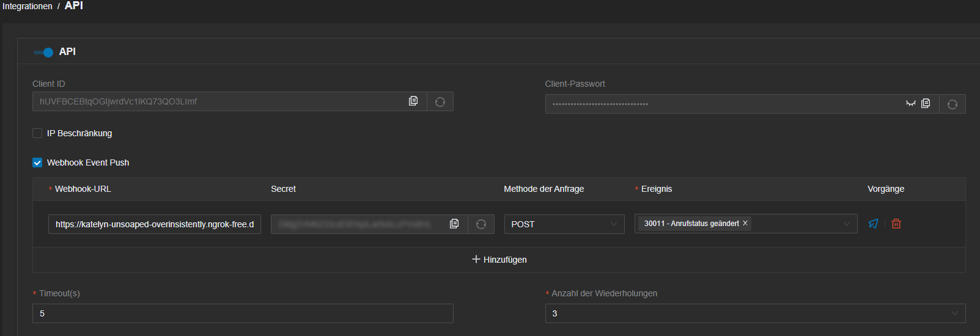The width and height of the screenshot is (980, 336).
Task: Expand the Ereignis event dropdown
Action: pyautogui.click(x=746, y=224)
